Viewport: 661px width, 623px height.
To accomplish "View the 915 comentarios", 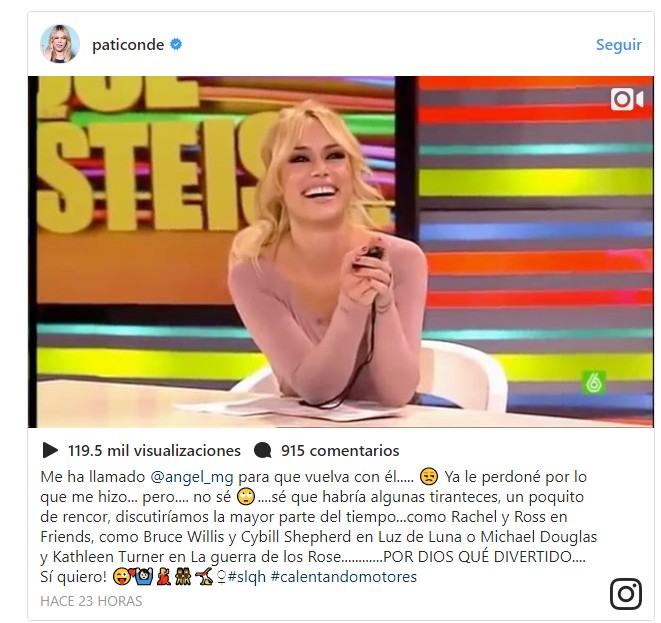I will 340,451.
